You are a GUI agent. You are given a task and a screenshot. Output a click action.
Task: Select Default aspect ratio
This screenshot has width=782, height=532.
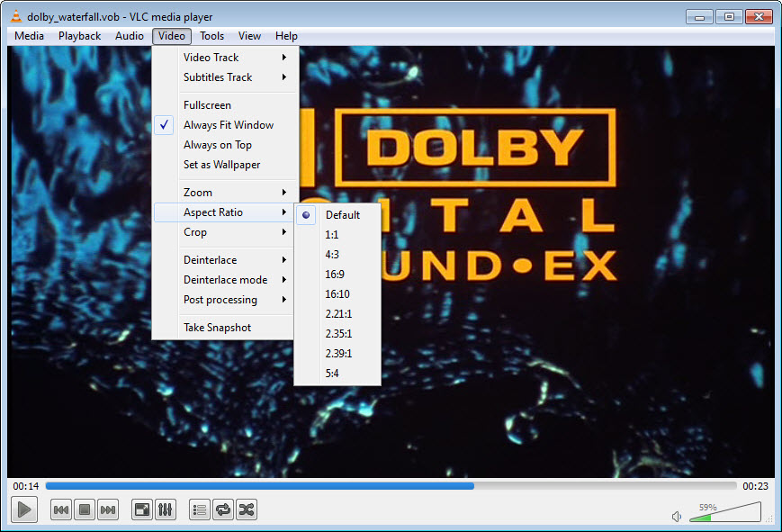(x=337, y=215)
